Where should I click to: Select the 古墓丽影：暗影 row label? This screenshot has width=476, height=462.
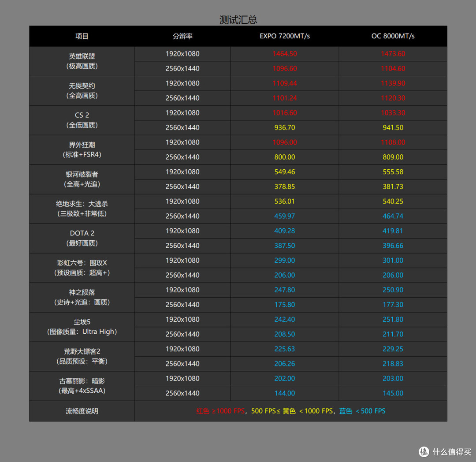click(82, 385)
